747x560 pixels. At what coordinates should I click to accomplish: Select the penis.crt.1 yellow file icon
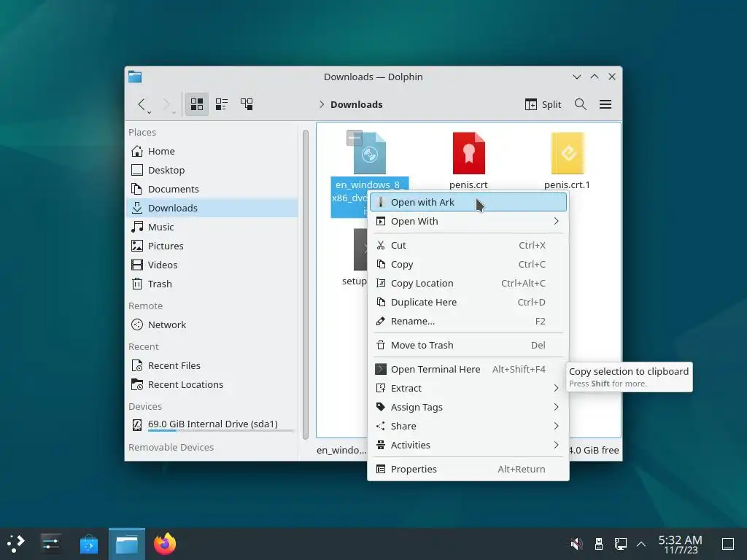pyautogui.click(x=567, y=153)
